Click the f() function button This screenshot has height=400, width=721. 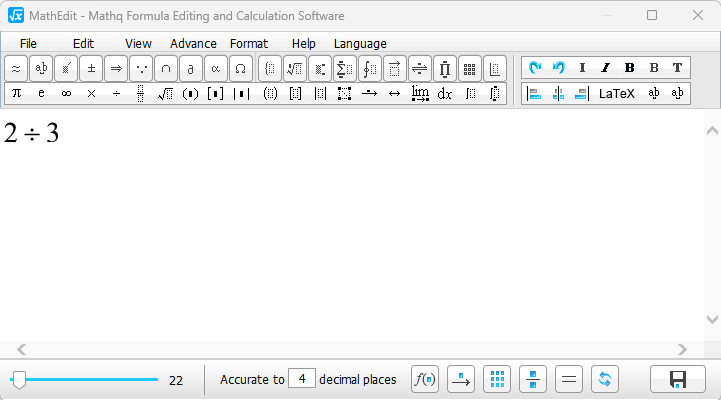click(x=425, y=379)
